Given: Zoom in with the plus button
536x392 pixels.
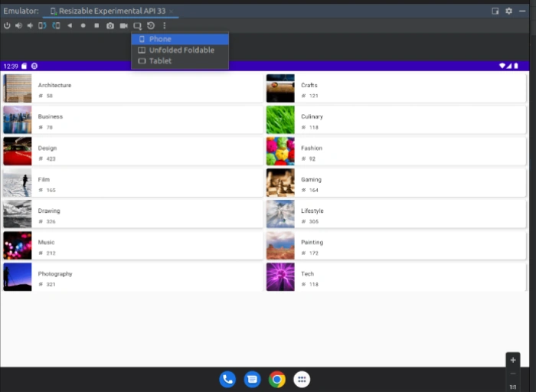Looking at the screenshot, I should [x=513, y=360].
